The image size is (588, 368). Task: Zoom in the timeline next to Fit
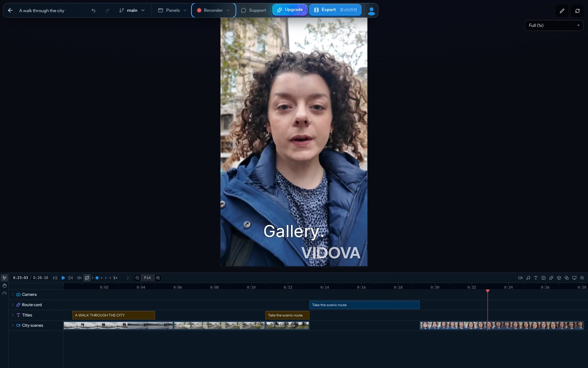pos(158,278)
